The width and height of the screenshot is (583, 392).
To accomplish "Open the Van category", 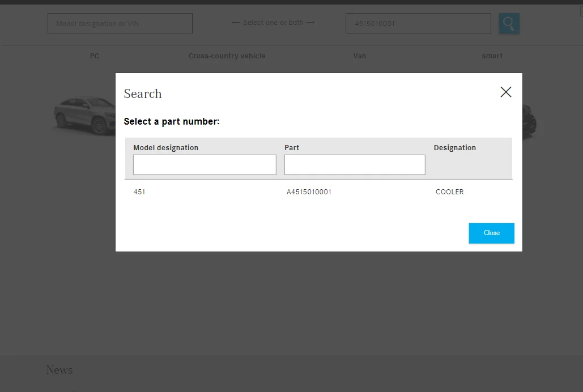I will (360, 56).
